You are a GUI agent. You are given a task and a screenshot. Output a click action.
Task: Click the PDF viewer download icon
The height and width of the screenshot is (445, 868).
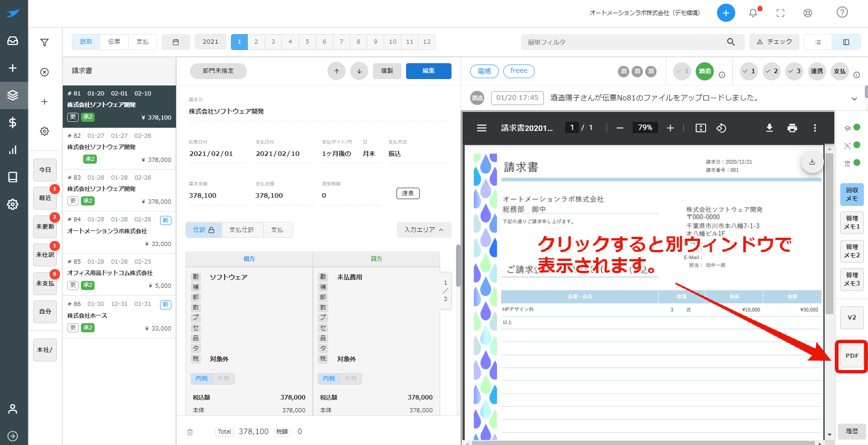click(769, 128)
